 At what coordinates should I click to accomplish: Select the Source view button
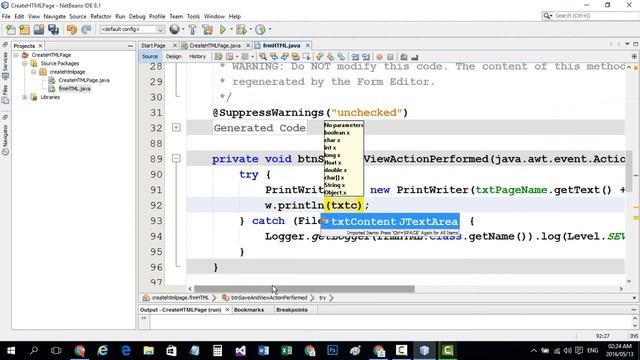(150, 56)
